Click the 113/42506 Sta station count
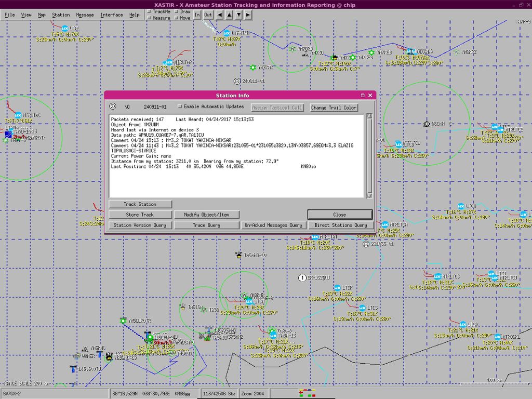The image size is (532, 399). coord(219,394)
